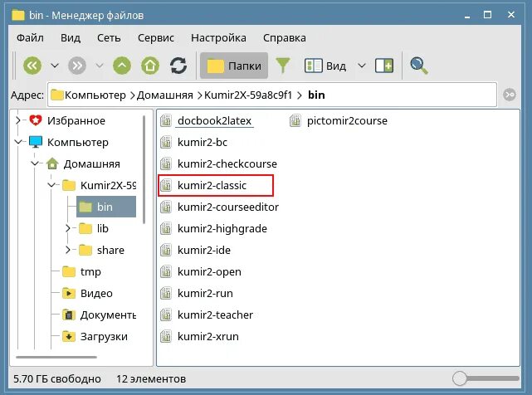Viewport: 532px width, 395px height.
Task: Open the back history dropdown arrow
Action: pos(55,66)
